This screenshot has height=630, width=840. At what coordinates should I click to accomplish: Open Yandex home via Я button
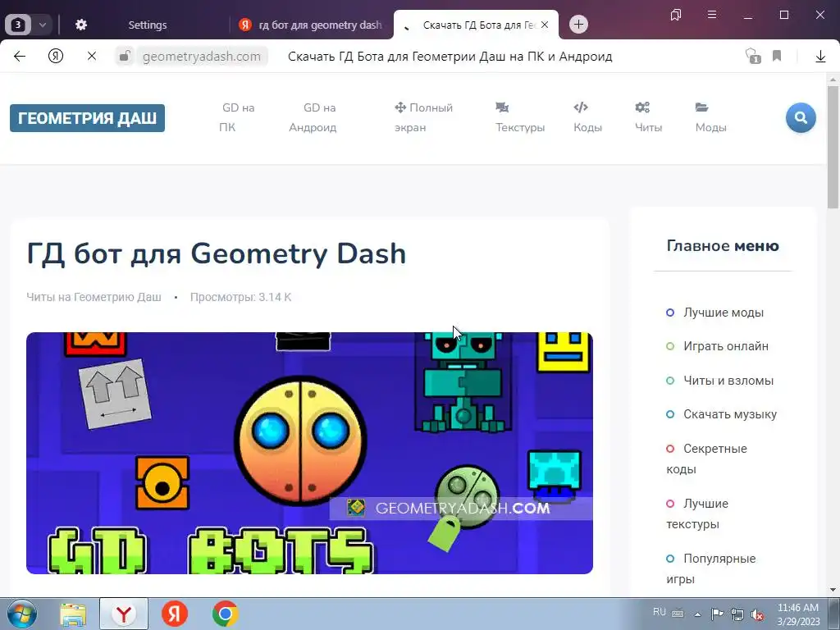[56, 56]
